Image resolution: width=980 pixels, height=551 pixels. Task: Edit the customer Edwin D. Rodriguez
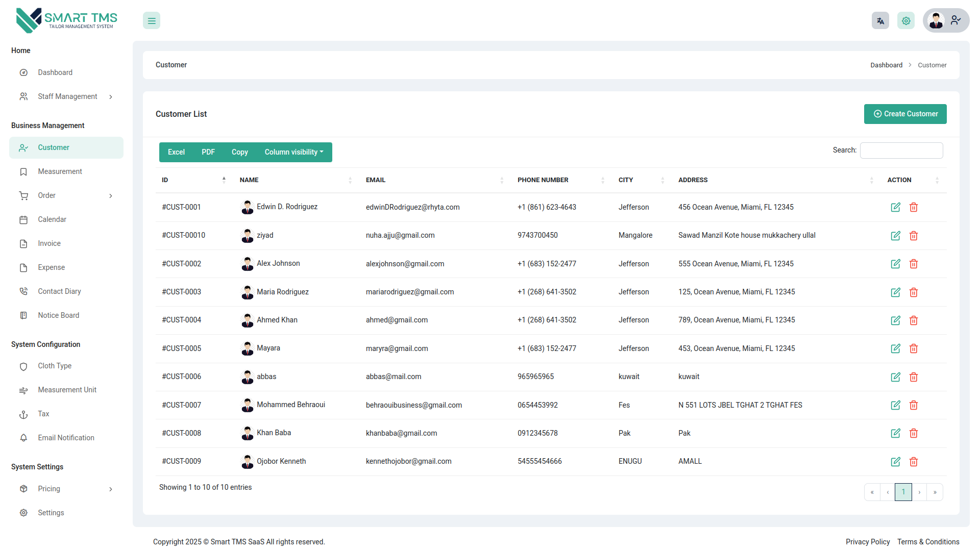point(895,207)
